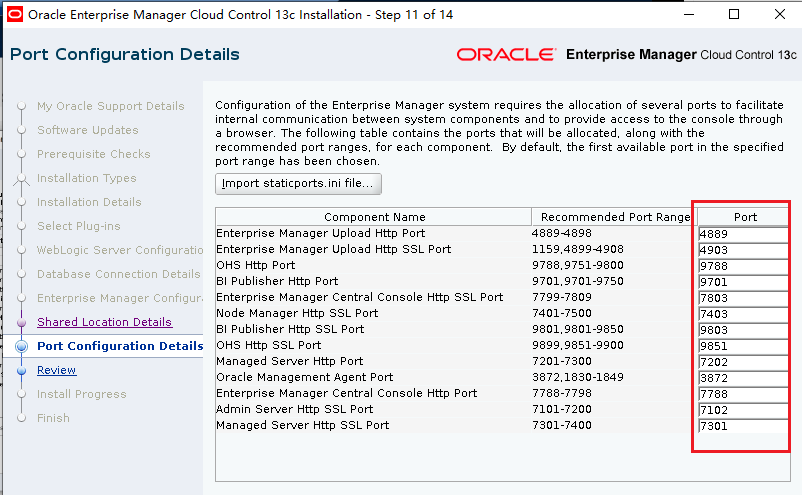Click the port range 3872,1830-1849 cell
This screenshot has width=802, height=495.
[577, 377]
